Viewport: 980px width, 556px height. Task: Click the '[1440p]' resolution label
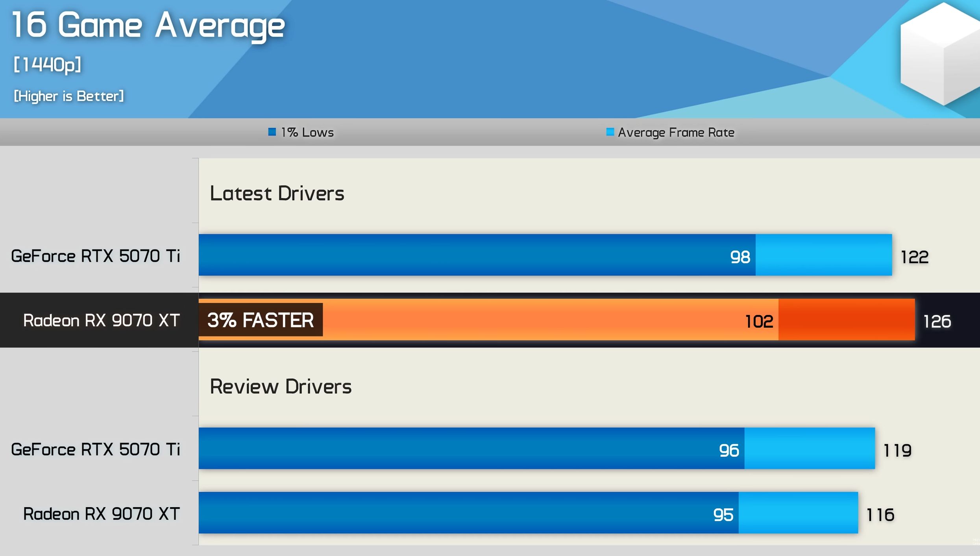[x=48, y=65]
